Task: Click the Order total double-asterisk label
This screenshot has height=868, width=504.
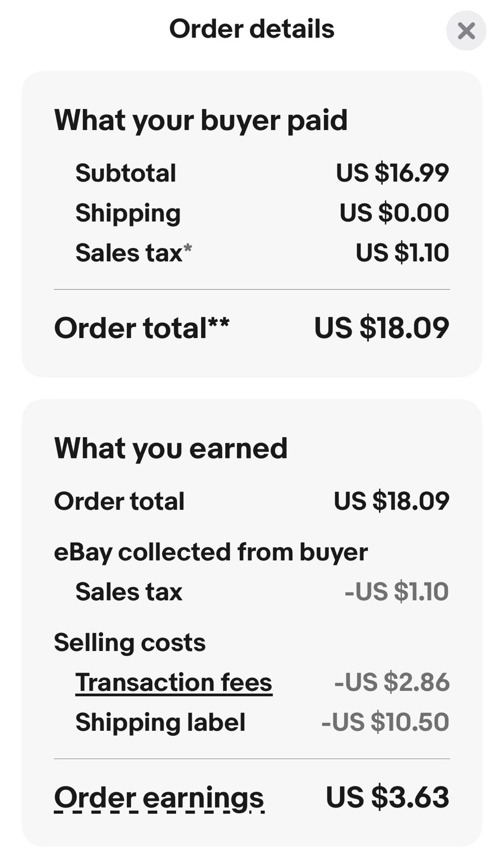Action: coord(142,328)
